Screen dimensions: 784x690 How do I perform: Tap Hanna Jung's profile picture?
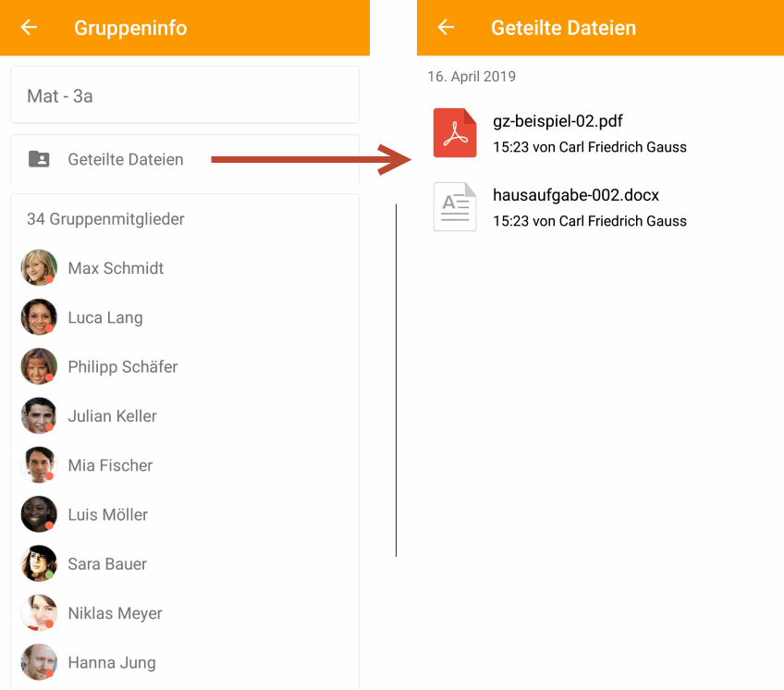[39, 662]
